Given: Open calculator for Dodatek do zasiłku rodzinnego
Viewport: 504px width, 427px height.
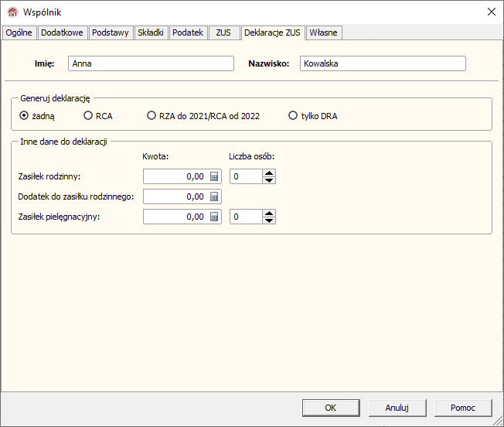Looking at the screenshot, I should tap(214, 196).
